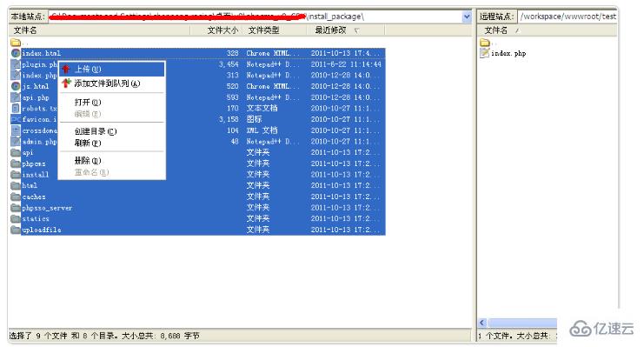Select the phpsso_server folder name
The width and height of the screenshot is (644, 347).
47,208
